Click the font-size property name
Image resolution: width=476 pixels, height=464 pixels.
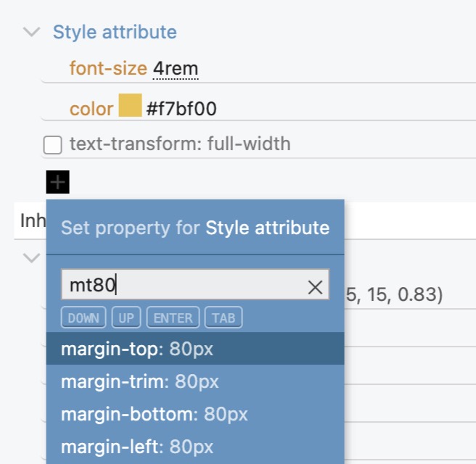click(108, 68)
